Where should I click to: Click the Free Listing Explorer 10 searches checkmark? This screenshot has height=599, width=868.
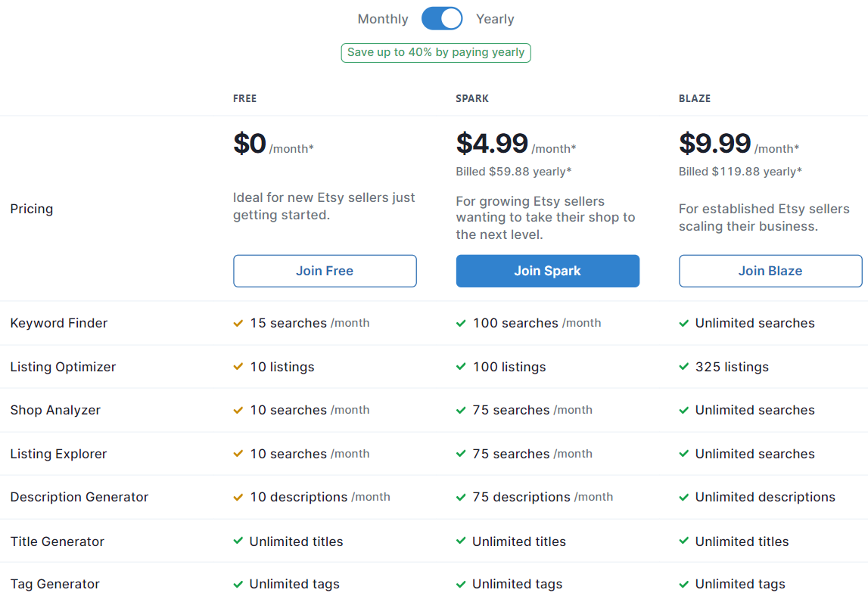pos(238,454)
